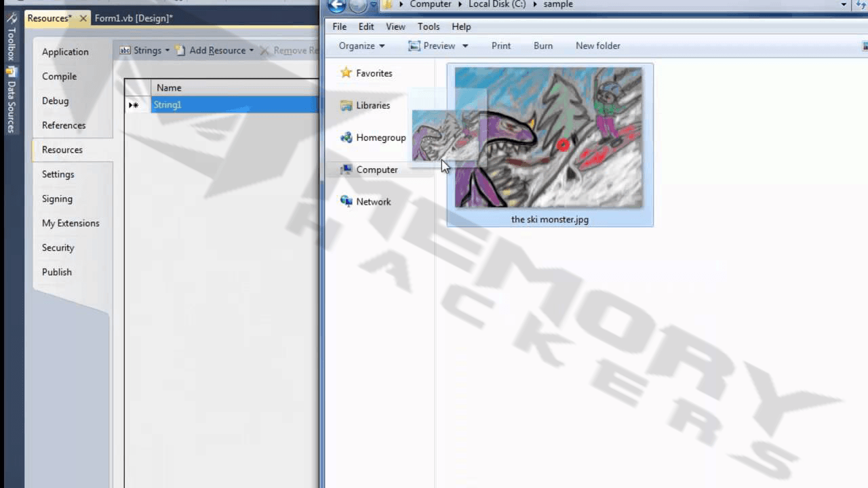Open the Compile settings page

tap(59, 77)
